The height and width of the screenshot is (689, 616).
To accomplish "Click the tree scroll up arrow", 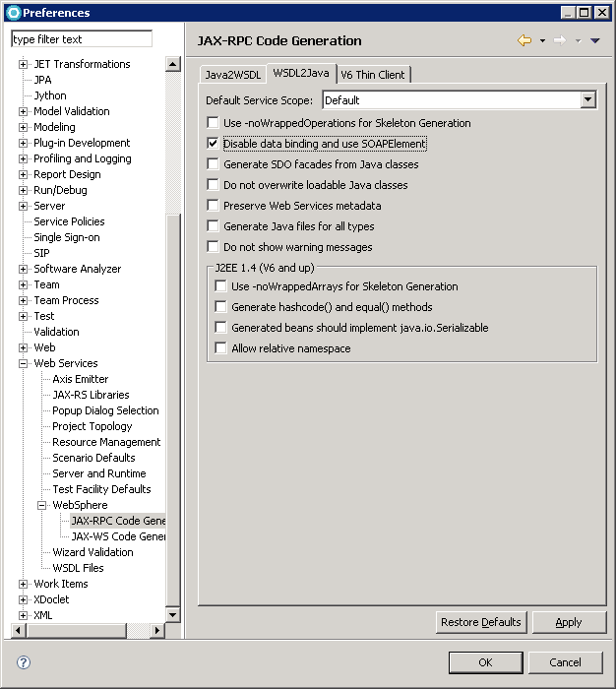I will click(x=173, y=64).
